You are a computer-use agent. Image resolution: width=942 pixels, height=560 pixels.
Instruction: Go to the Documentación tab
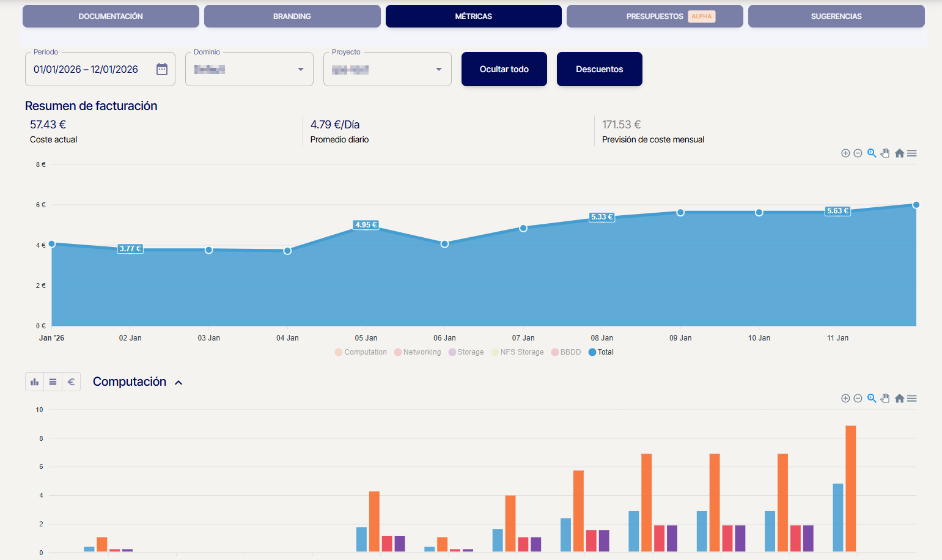coord(111,17)
